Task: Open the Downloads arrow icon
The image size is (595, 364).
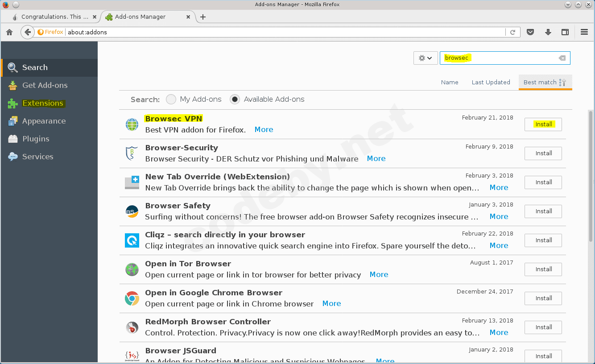Action: coord(548,32)
